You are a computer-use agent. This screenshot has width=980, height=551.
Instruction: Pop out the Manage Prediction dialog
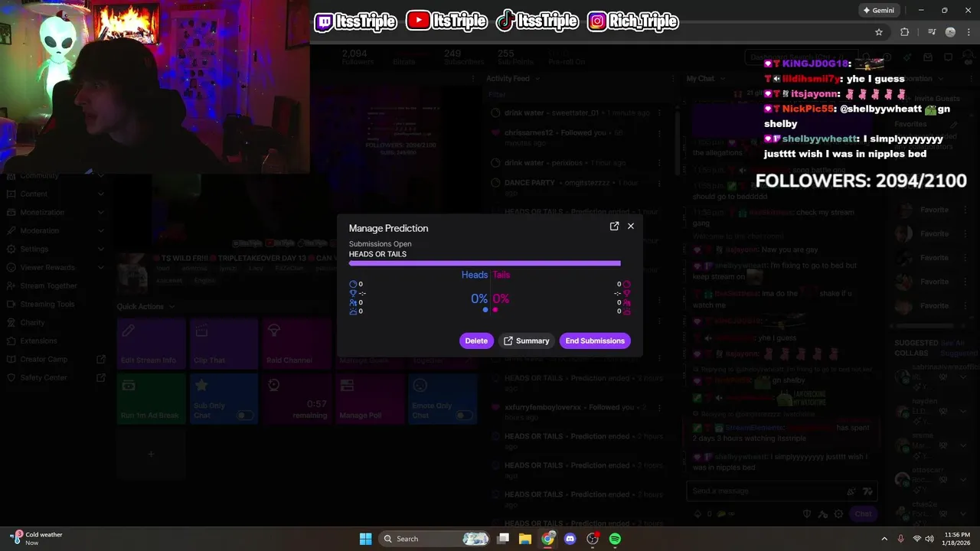[x=614, y=226]
